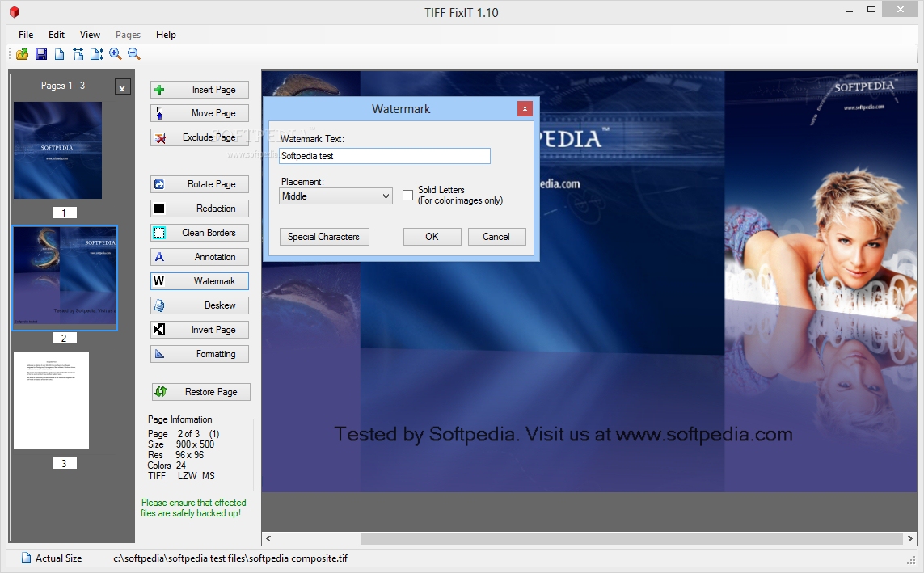Select the page 1 thumbnail

(57, 150)
